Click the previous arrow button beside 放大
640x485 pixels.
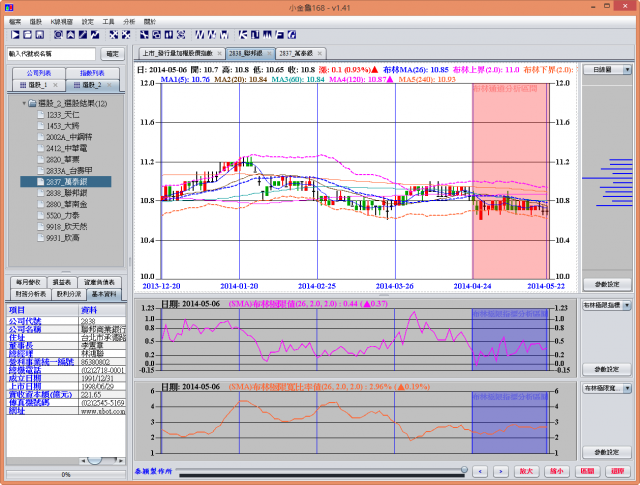tap(481, 470)
